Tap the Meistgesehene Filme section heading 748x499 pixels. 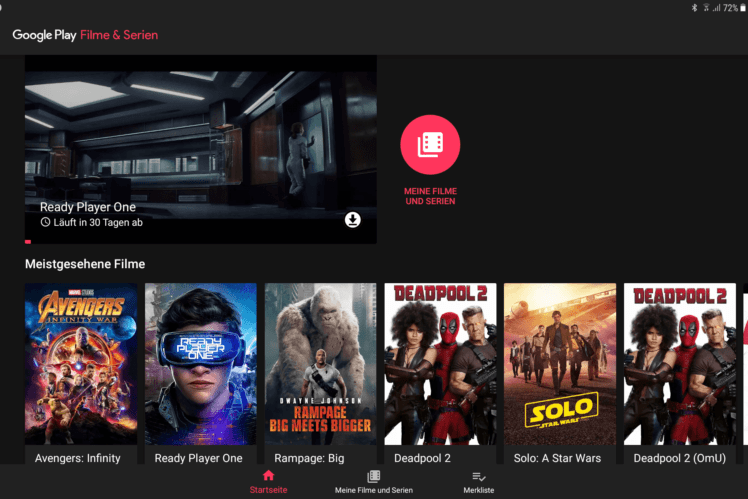85,264
